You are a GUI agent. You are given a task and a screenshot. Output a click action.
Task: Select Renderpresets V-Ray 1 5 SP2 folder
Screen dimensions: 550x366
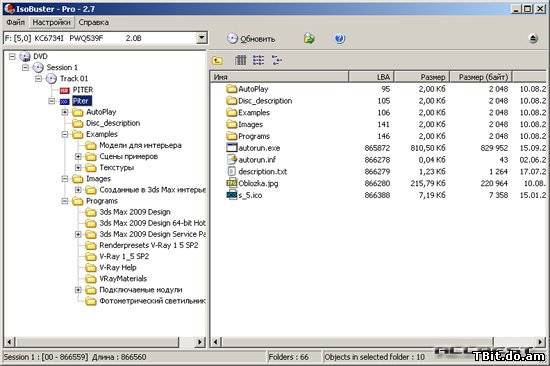click(142, 245)
